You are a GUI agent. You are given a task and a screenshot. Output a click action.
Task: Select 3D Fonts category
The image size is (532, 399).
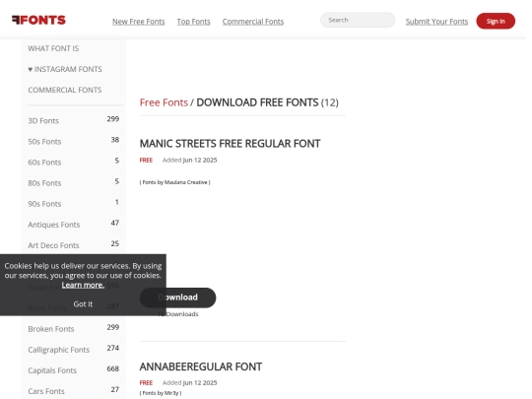[x=43, y=121]
